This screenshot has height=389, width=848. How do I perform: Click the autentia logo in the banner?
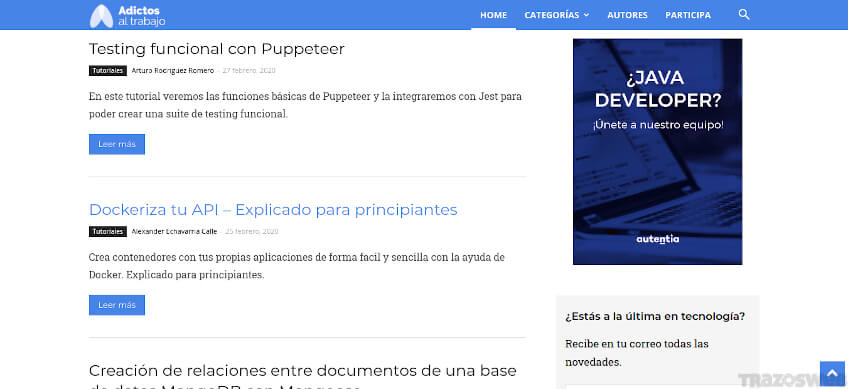[658, 239]
